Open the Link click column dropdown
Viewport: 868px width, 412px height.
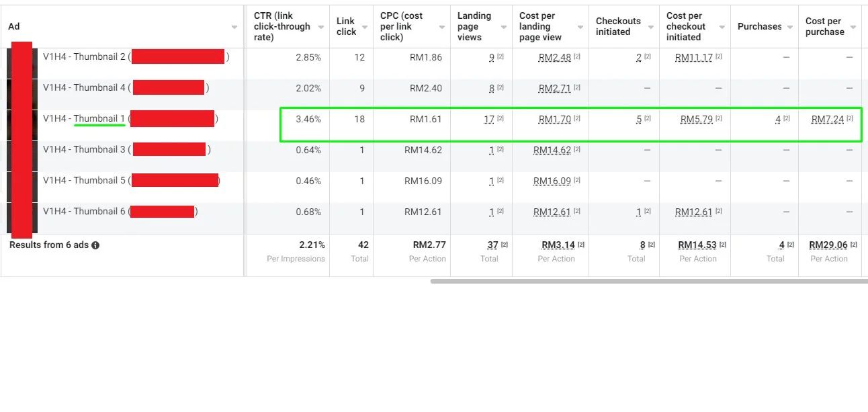click(x=364, y=28)
